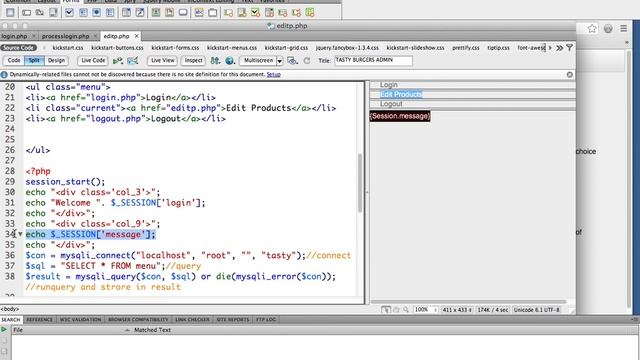Click Live Code options icon
Image resolution: width=640 pixels, height=360 pixels.
click(118, 61)
